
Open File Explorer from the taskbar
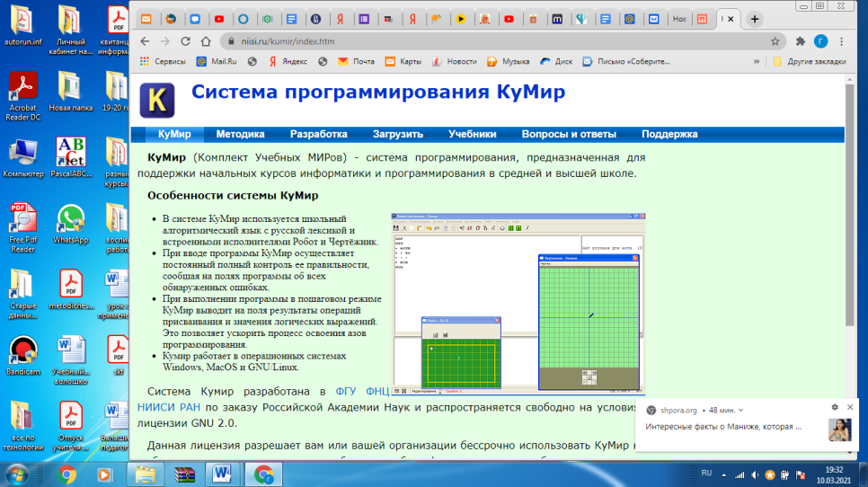146,474
